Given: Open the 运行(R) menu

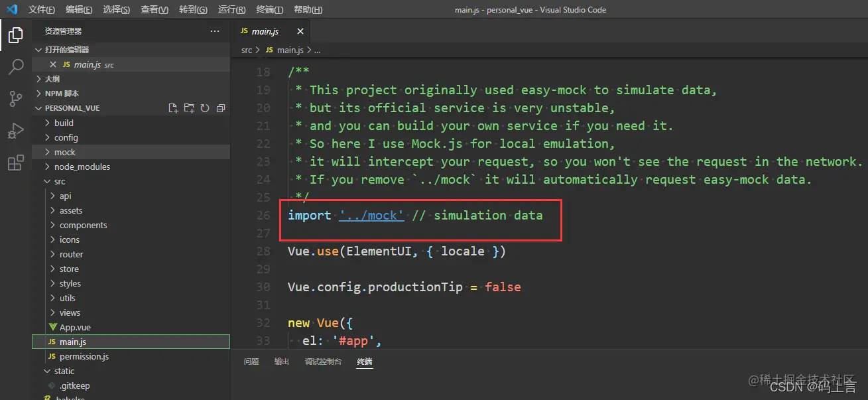Looking at the screenshot, I should pyautogui.click(x=232, y=10).
